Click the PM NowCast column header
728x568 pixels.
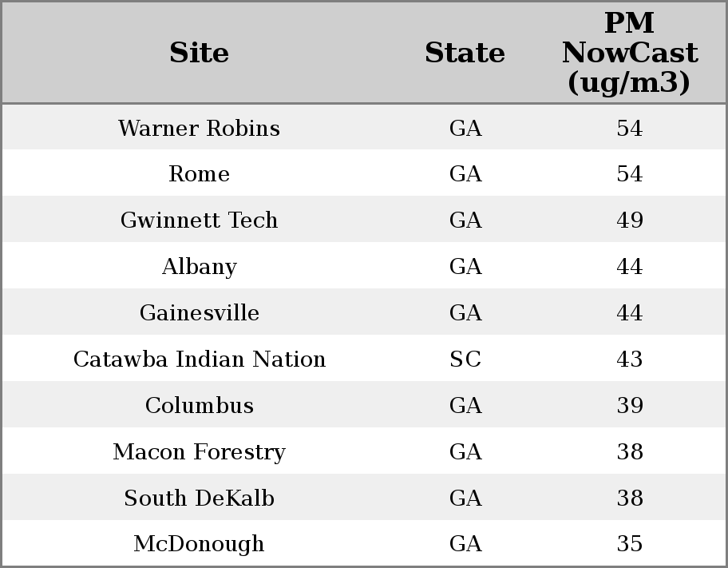click(x=629, y=53)
